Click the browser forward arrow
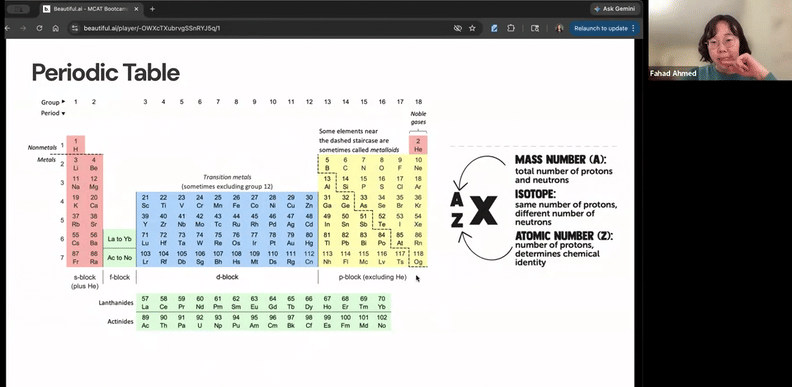792x387 pixels. (23, 28)
